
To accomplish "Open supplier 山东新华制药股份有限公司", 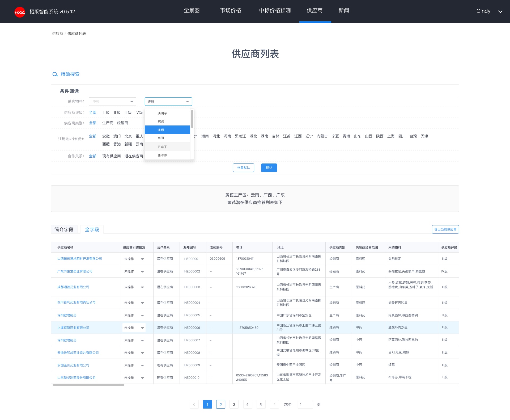I will 76,378.
